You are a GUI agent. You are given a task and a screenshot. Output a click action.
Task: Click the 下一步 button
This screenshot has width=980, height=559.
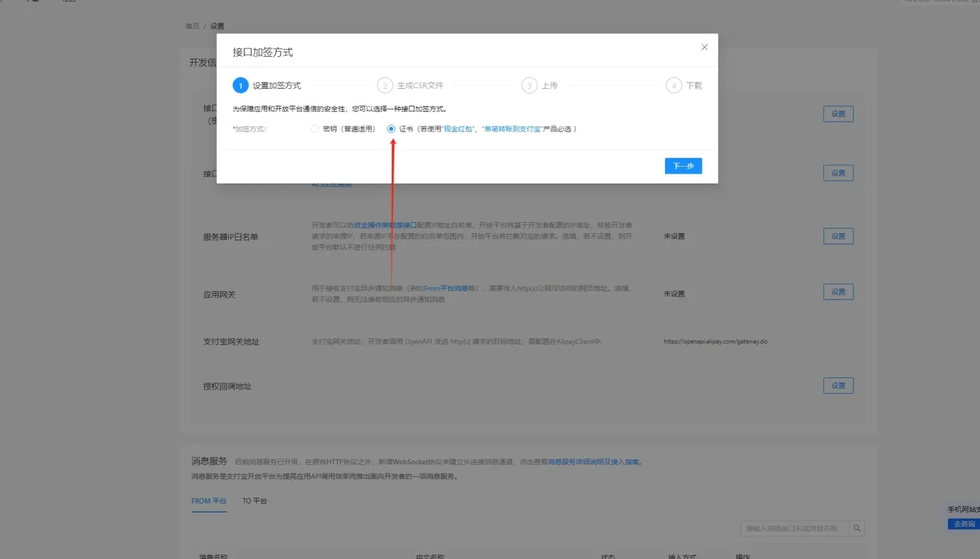click(x=683, y=166)
